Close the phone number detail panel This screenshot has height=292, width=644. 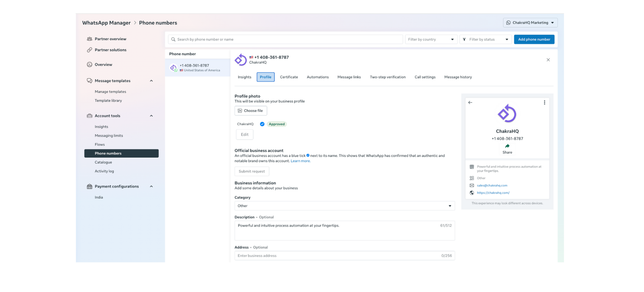[548, 60]
